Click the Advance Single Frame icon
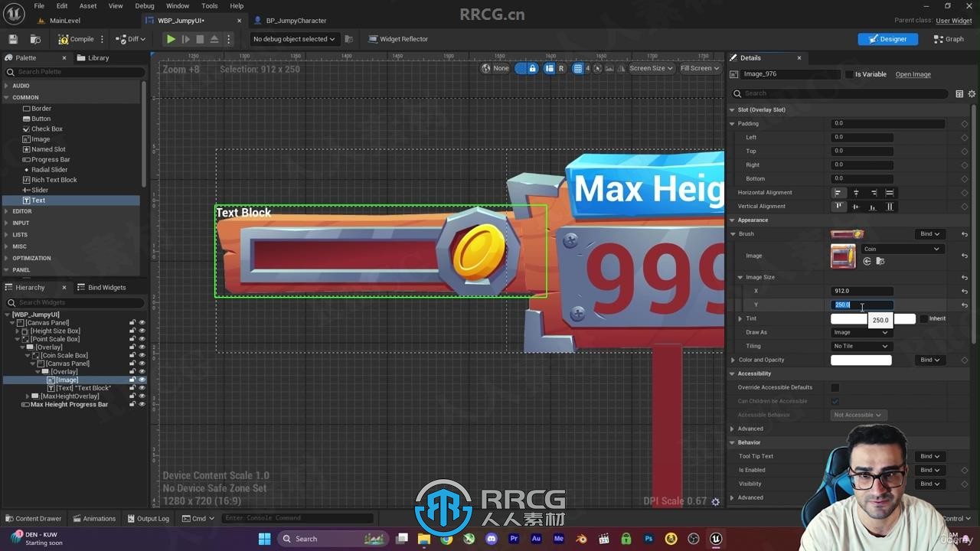The image size is (980, 551). click(185, 39)
